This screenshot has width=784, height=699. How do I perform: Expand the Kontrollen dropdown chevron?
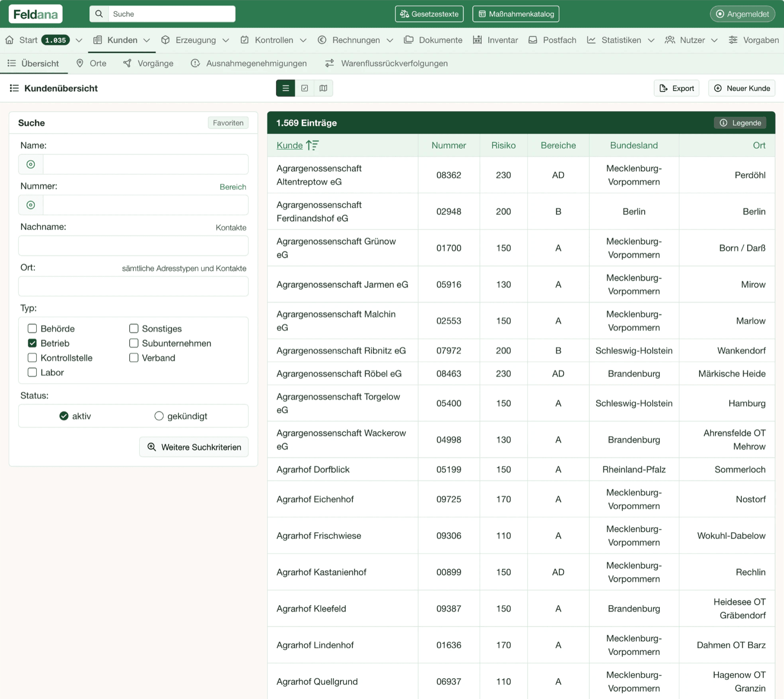pos(303,40)
